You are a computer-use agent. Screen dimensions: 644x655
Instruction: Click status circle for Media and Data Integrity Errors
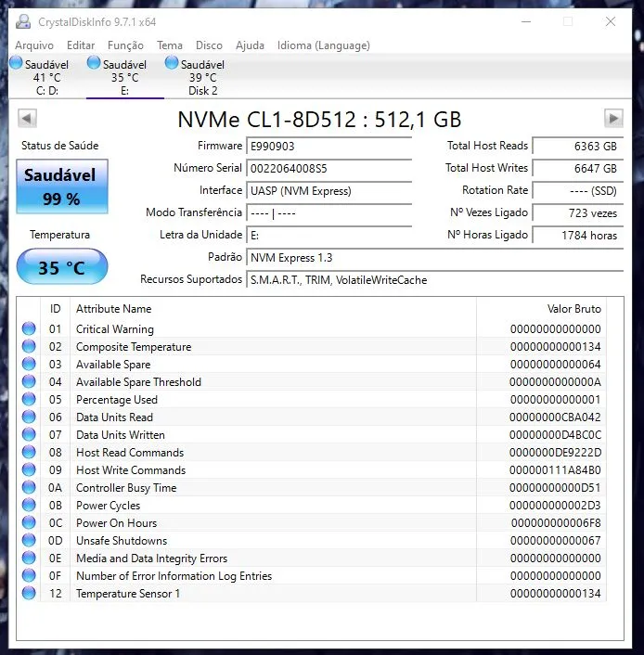pyautogui.click(x=29, y=559)
